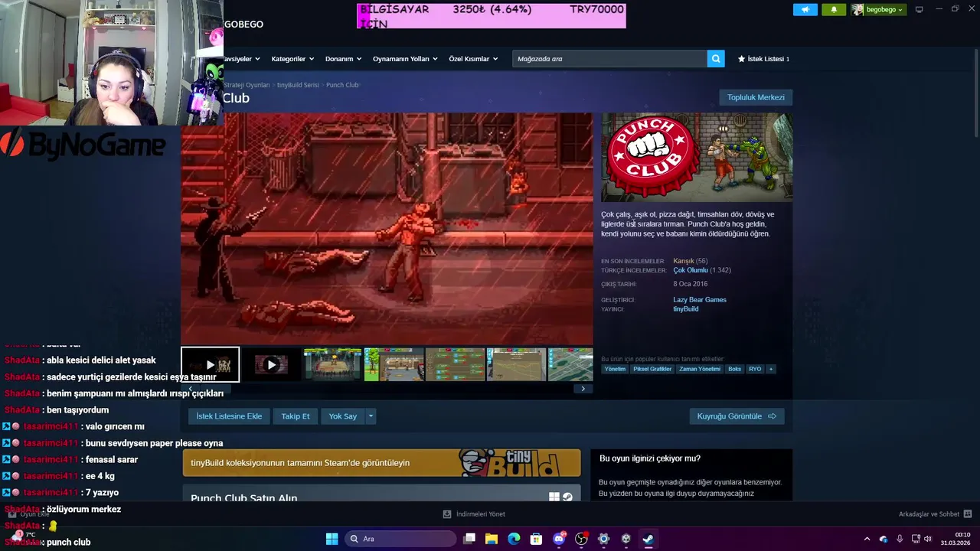Switch to Big Picture mode monitor icon
Image resolution: width=980 pixels, height=551 pixels.
[x=919, y=9]
